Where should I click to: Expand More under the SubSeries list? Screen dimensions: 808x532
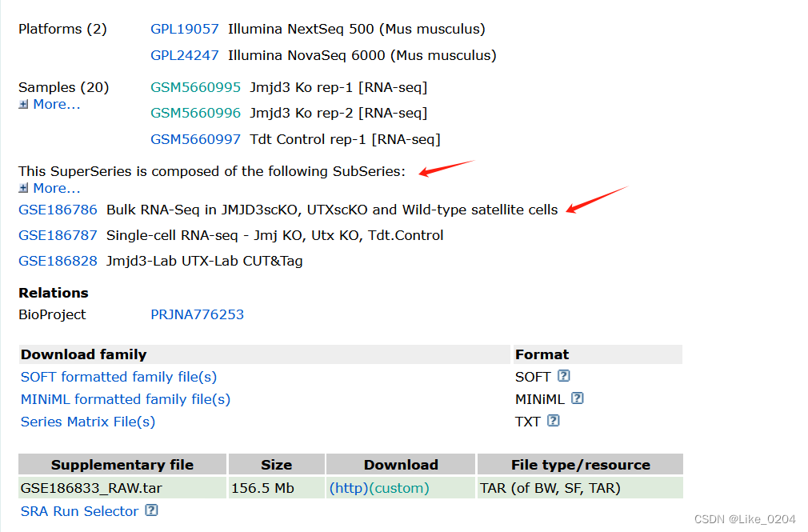pyautogui.click(x=57, y=188)
